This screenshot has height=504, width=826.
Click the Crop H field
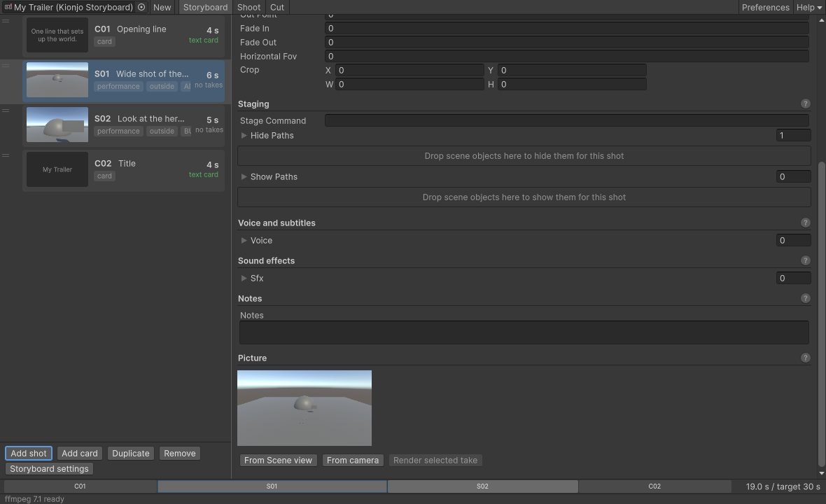point(572,84)
